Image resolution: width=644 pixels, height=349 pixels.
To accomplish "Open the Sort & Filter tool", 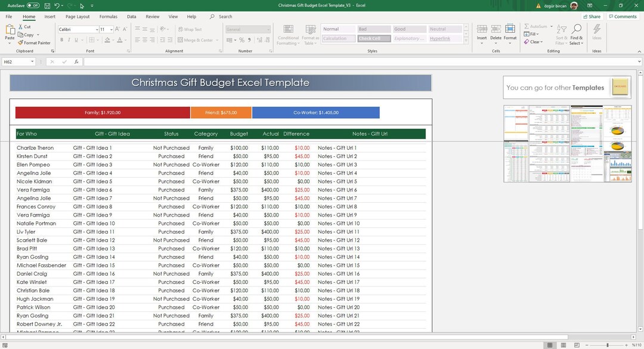I will click(x=560, y=35).
